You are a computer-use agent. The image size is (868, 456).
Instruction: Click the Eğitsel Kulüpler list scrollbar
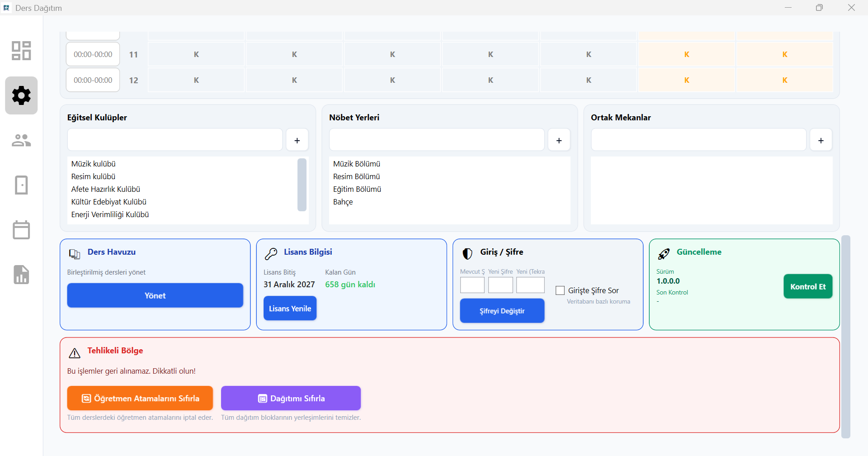(x=302, y=185)
